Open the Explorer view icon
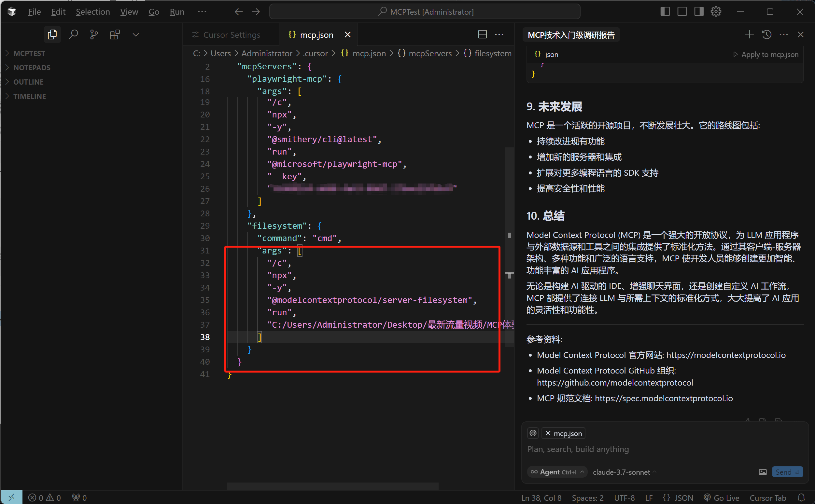815x504 pixels. (52, 35)
